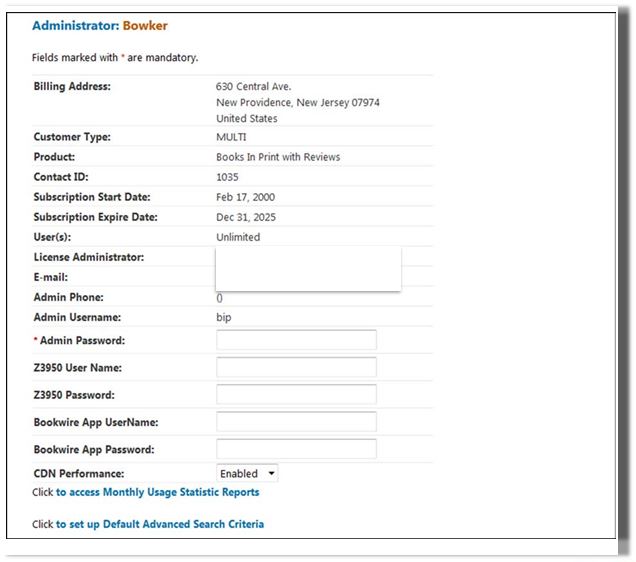Click the E-mail label
The image size is (636, 562).
[51, 277]
